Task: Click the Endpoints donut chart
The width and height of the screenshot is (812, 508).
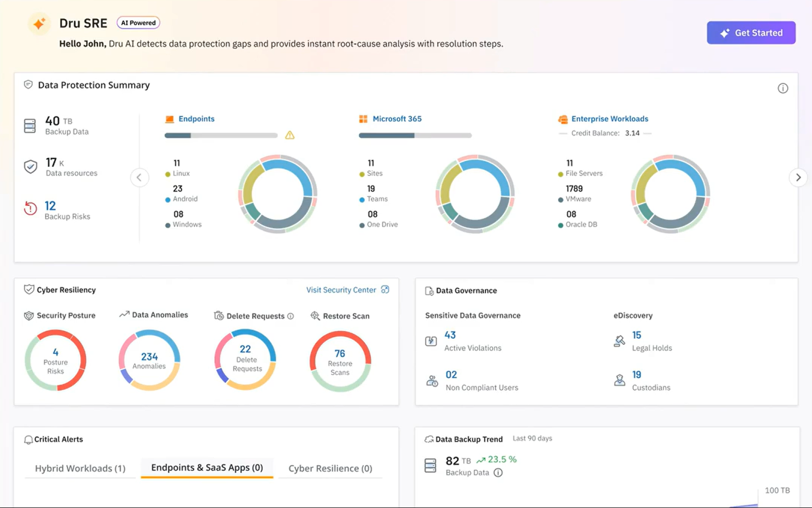Action: pos(278,194)
